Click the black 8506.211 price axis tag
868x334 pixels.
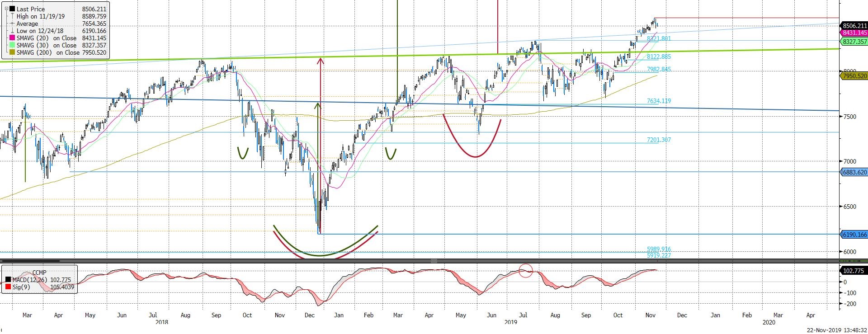[854, 26]
